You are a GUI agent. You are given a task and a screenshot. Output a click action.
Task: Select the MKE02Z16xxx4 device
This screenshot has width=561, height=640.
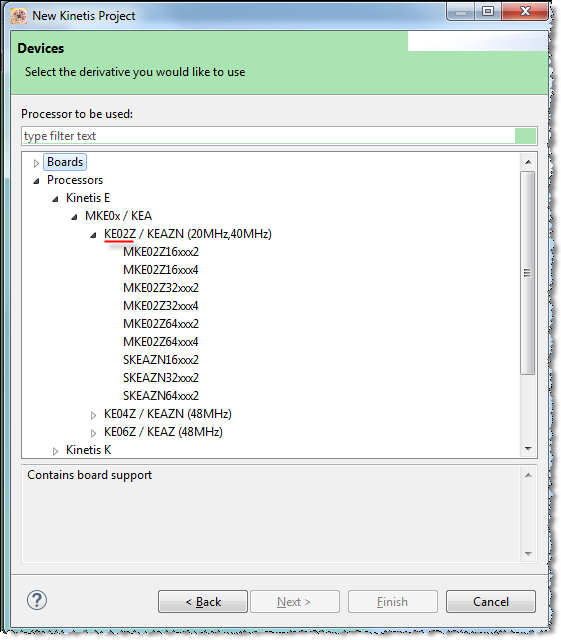(x=160, y=270)
